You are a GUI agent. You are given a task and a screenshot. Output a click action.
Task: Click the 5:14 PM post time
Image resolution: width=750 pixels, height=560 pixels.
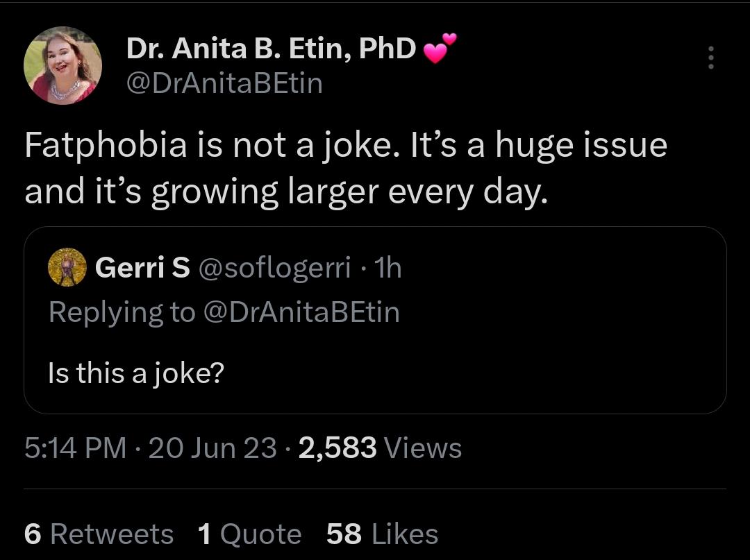click(75, 448)
